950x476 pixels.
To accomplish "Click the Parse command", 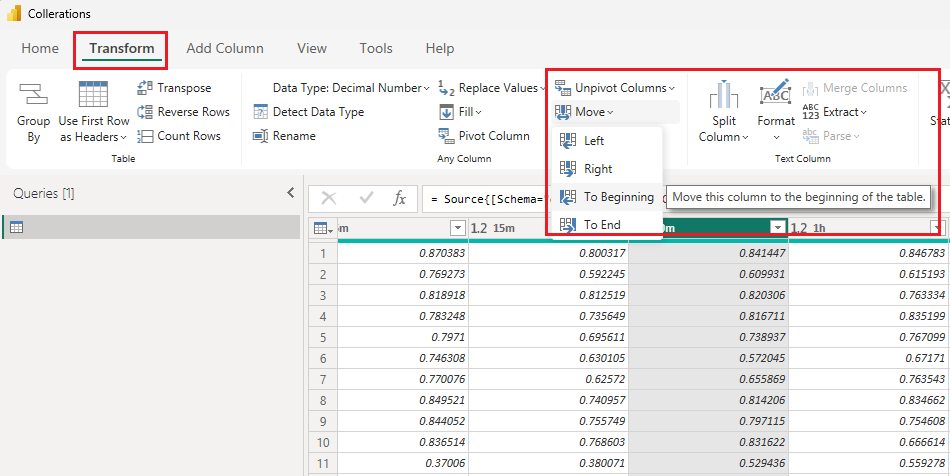I will pos(831,136).
